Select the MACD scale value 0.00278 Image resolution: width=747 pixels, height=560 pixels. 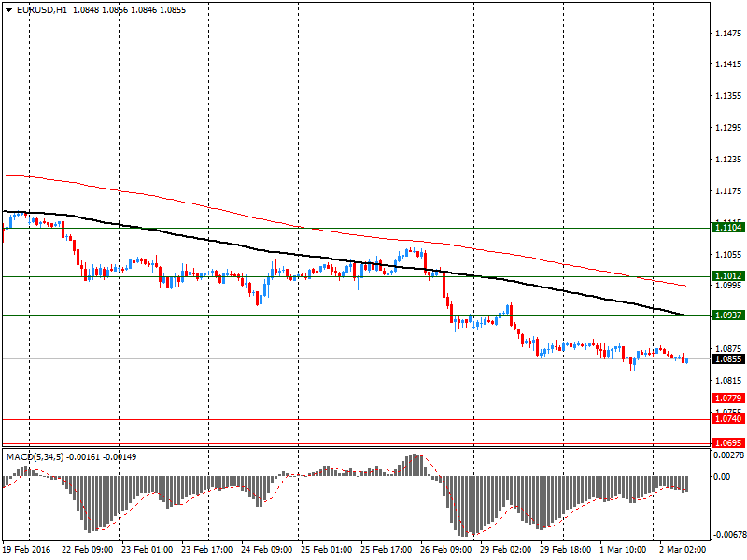[x=729, y=455]
